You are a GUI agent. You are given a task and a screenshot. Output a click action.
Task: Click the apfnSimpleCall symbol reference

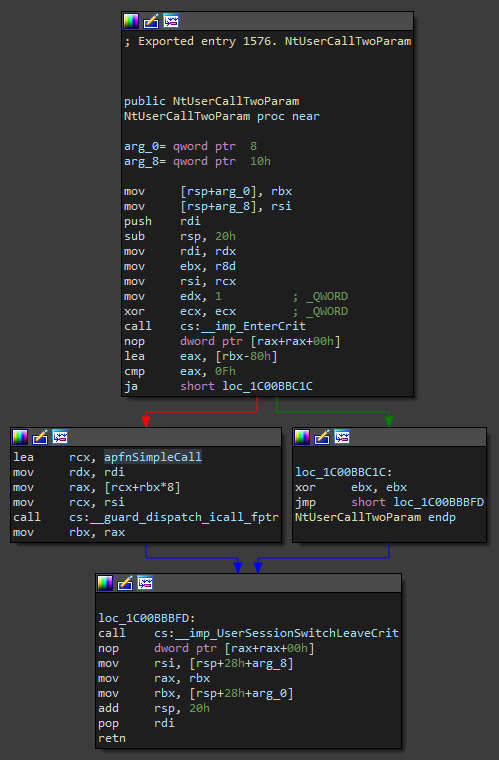click(x=153, y=457)
